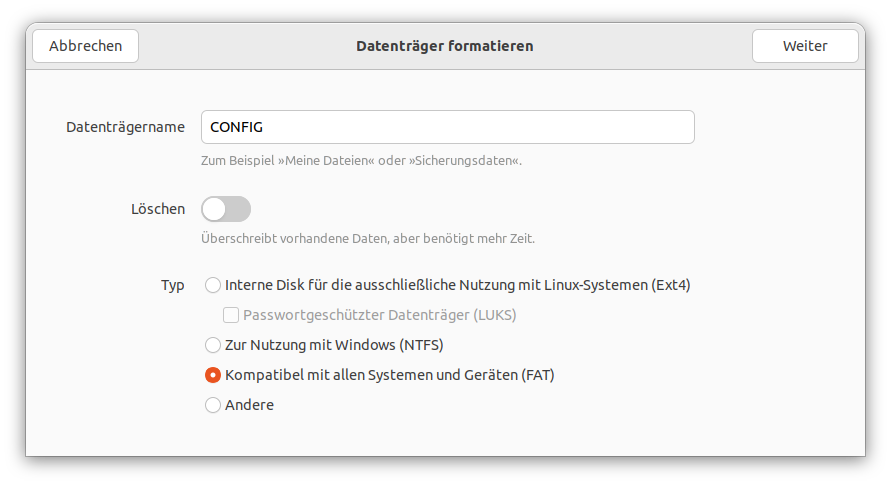
Task: Click the Abbrechen button
Action: pos(85,46)
